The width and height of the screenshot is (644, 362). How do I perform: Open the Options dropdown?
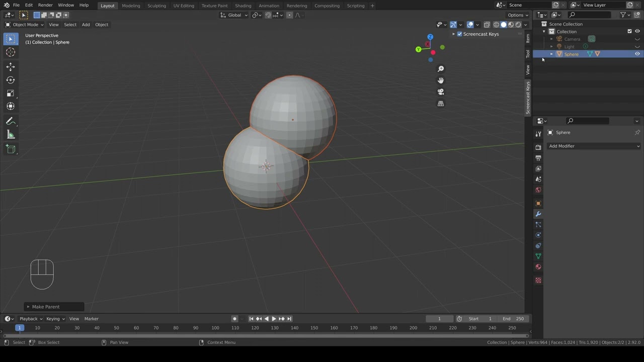point(518,15)
